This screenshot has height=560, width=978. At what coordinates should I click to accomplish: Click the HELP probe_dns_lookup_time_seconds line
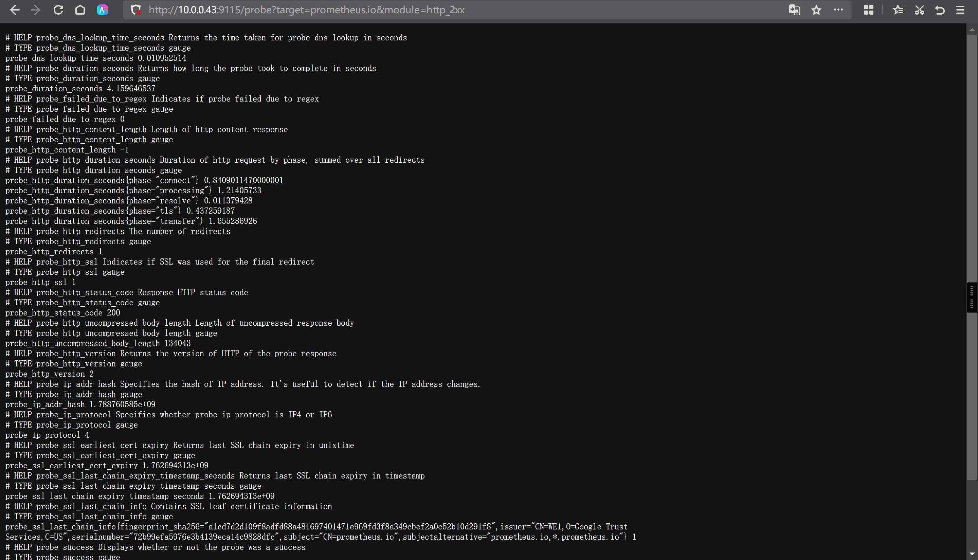pos(206,38)
